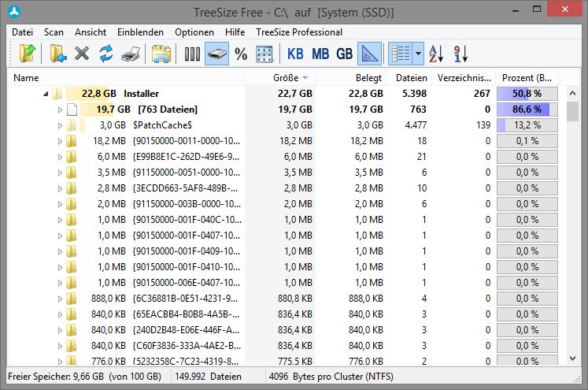The image size is (588, 390).
Task: Click the Name column header
Action: click(126, 78)
